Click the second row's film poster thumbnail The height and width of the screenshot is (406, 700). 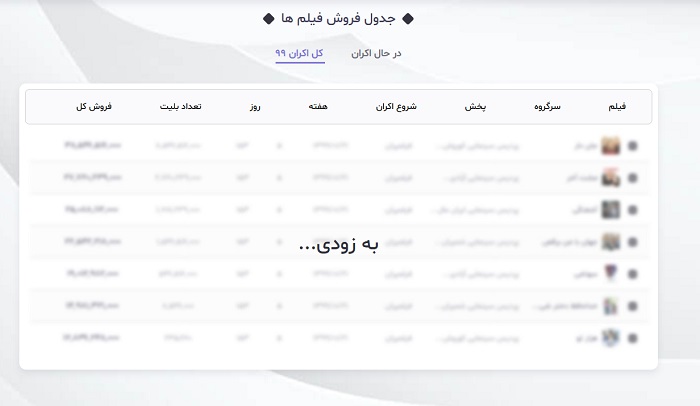610,178
